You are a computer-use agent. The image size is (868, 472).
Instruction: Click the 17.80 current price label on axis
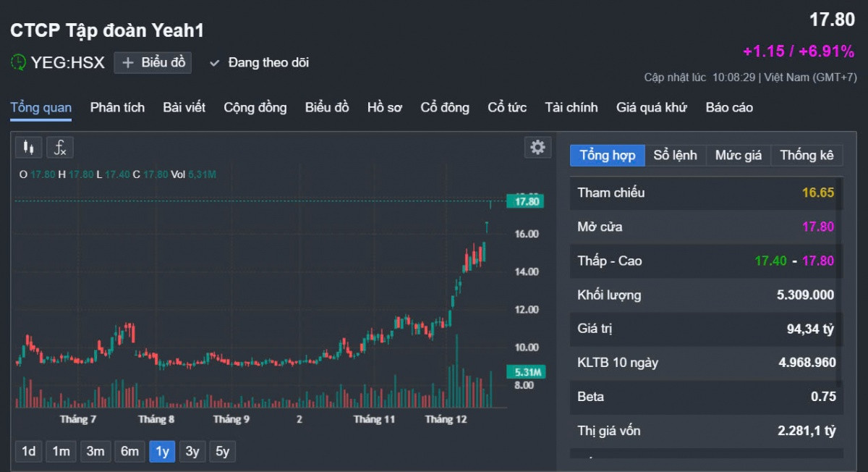point(526,201)
